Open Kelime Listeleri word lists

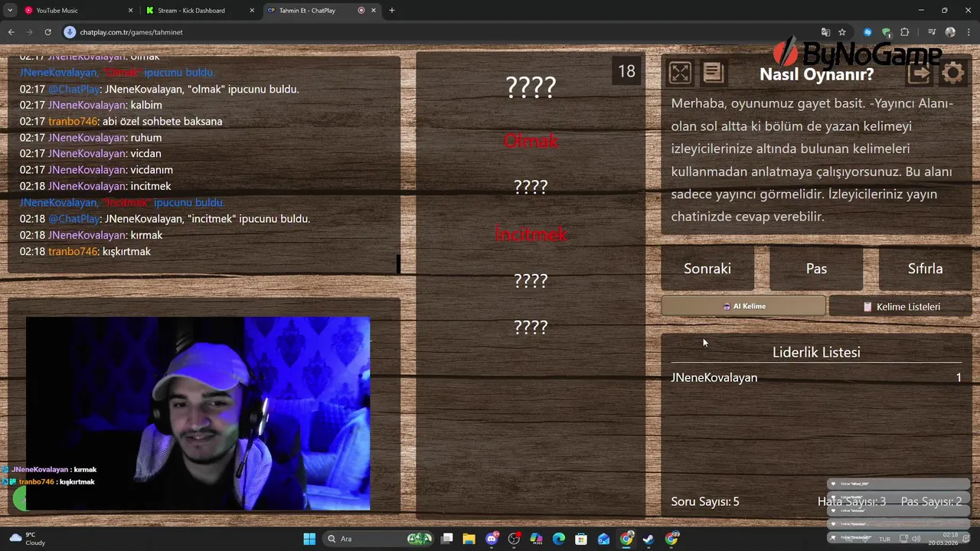point(900,306)
